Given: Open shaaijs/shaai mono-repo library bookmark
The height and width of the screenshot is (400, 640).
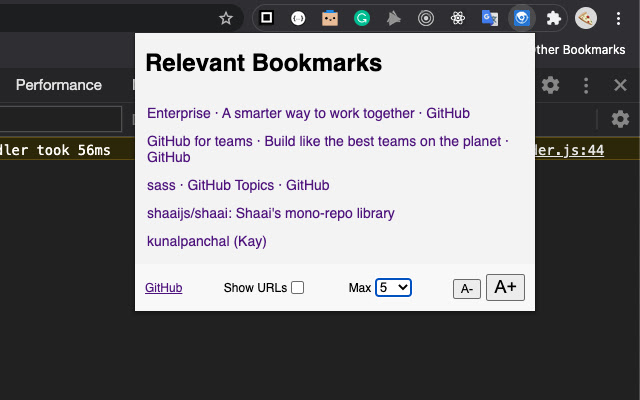Looking at the screenshot, I should (x=271, y=213).
